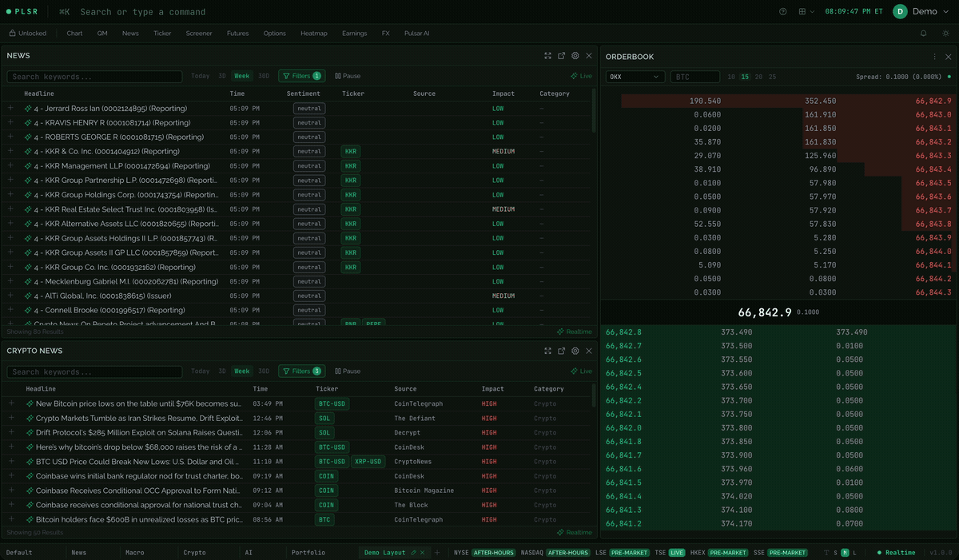Pop out the News panel to new window
The image size is (959, 560).
561,56
